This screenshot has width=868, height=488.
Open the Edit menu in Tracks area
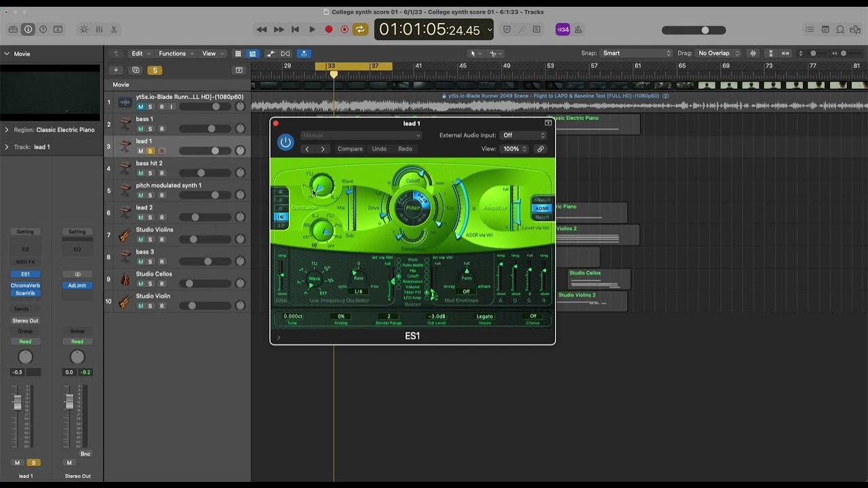point(140,54)
